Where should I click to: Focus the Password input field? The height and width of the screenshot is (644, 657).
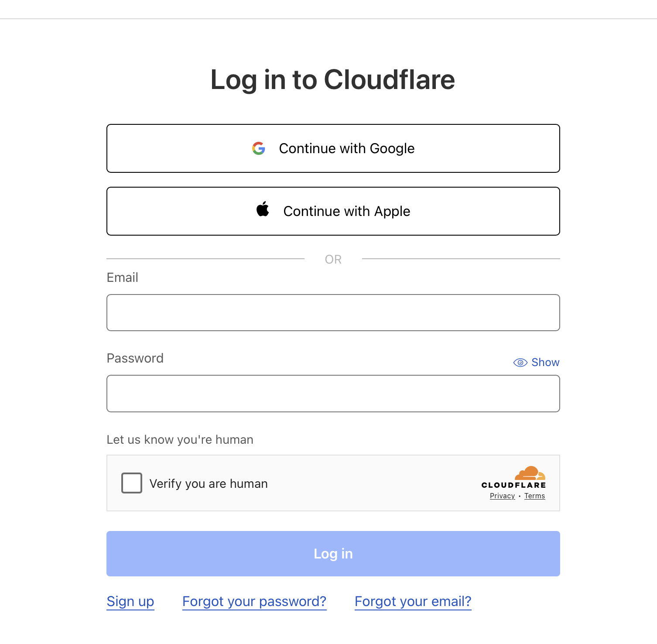tap(333, 394)
